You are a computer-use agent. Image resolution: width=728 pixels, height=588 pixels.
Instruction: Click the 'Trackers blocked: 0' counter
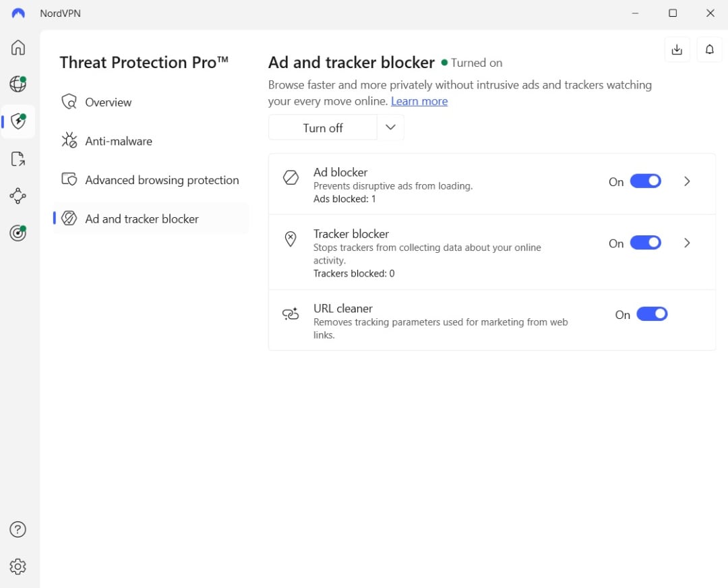[354, 273]
